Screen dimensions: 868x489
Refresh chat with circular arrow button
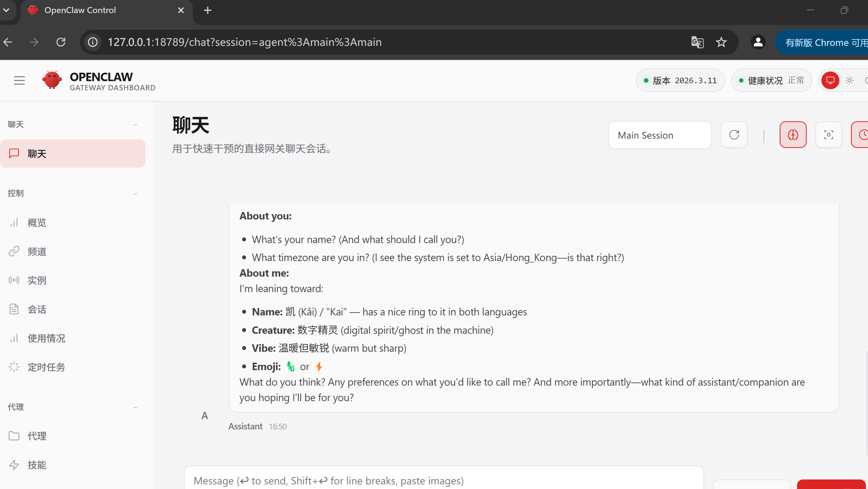pos(734,135)
